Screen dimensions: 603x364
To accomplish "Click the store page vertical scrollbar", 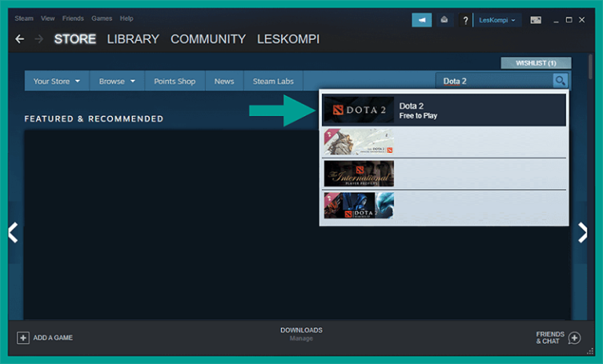I will 590,67.
